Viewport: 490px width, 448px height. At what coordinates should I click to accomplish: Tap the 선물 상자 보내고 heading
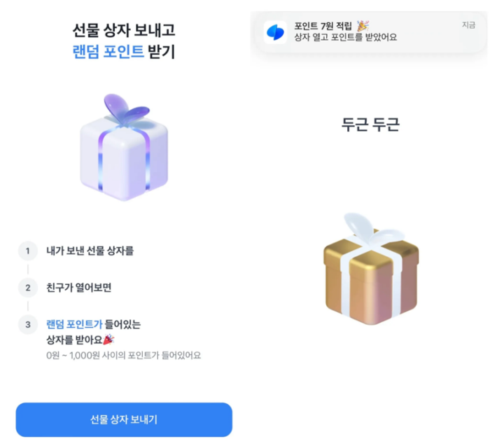tap(124, 30)
